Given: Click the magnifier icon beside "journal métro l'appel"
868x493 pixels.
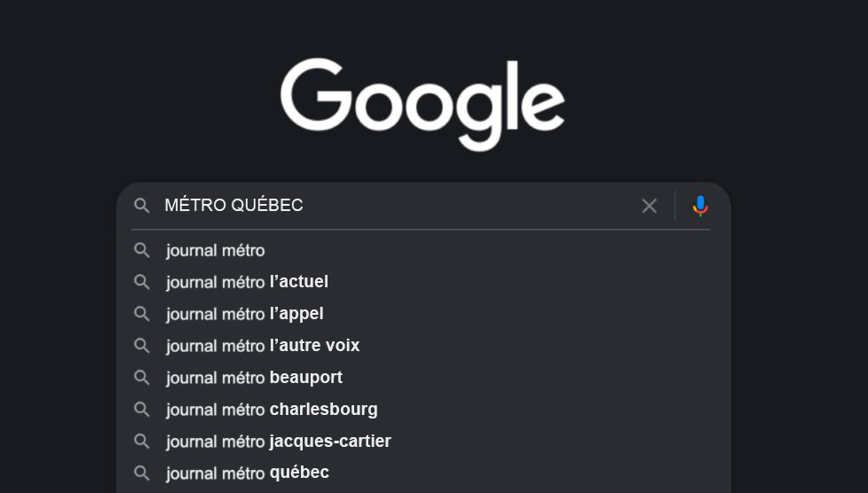Looking at the screenshot, I should 142,314.
